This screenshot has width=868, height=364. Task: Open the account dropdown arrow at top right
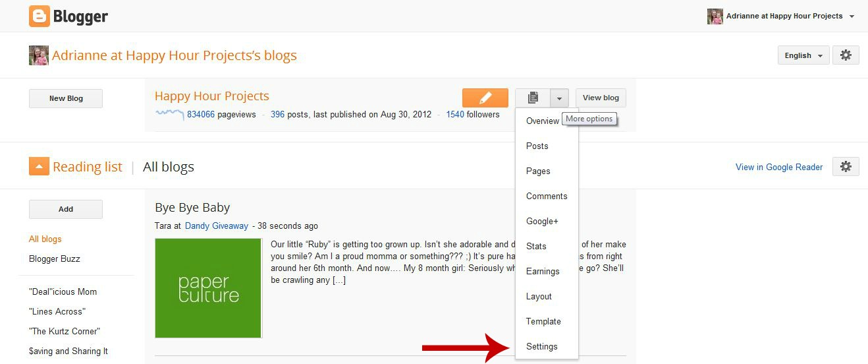pyautogui.click(x=852, y=16)
